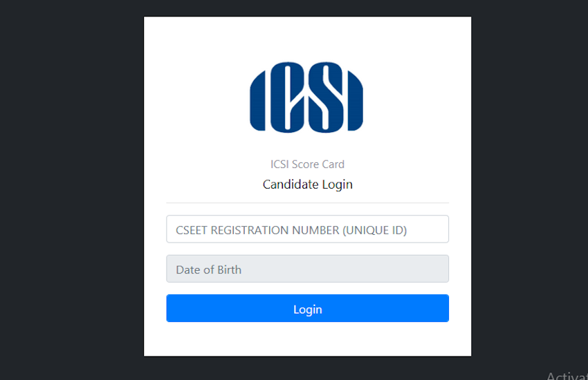Image resolution: width=588 pixels, height=380 pixels.
Task: Click the letter S in the ICSI logo
Action: 326,97
